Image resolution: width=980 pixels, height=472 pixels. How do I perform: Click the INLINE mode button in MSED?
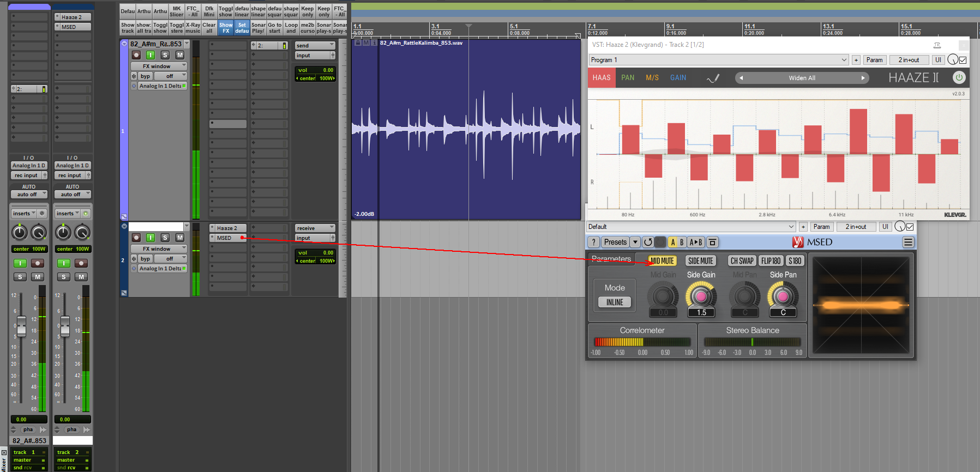[x=615, y=302]
